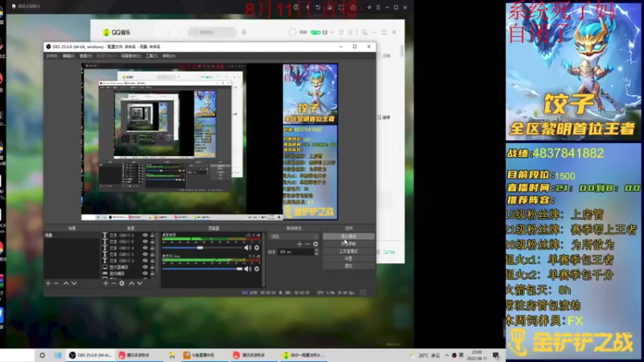Open OBS Settings from controls panel

click(x=349, y=258)
